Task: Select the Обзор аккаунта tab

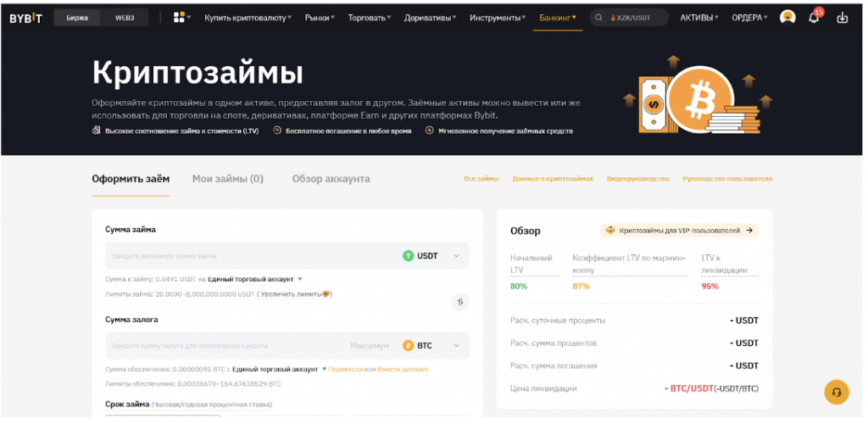Action: 331,179
